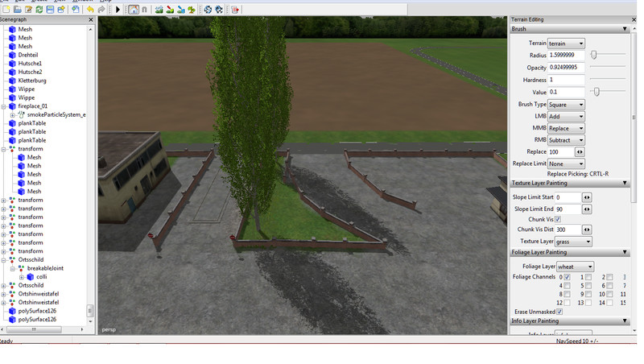The image size is (644, 364).
Task: Collapse the Info Layer Painting section
Action: click(625, 321)
